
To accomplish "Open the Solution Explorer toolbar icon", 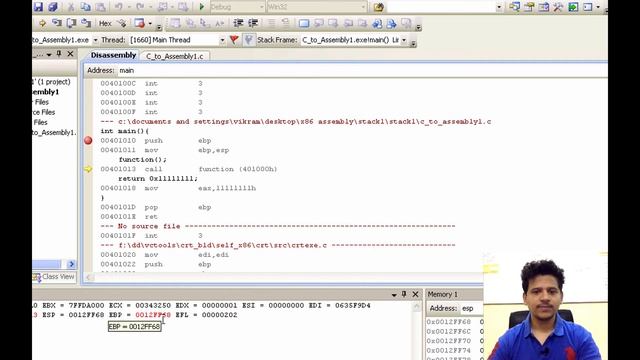I will [x=514, y=7].
